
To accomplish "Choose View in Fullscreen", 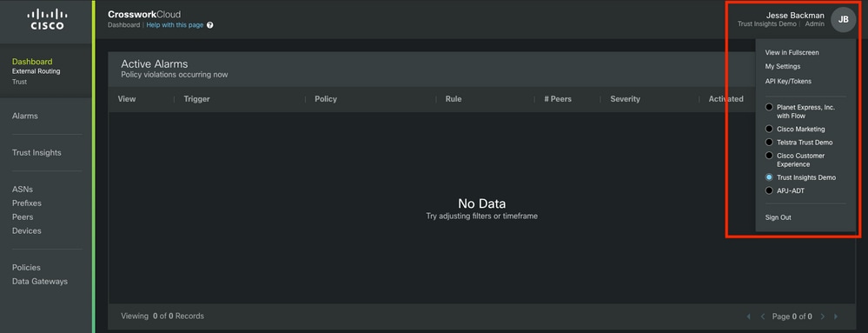I will coord(792,53).
